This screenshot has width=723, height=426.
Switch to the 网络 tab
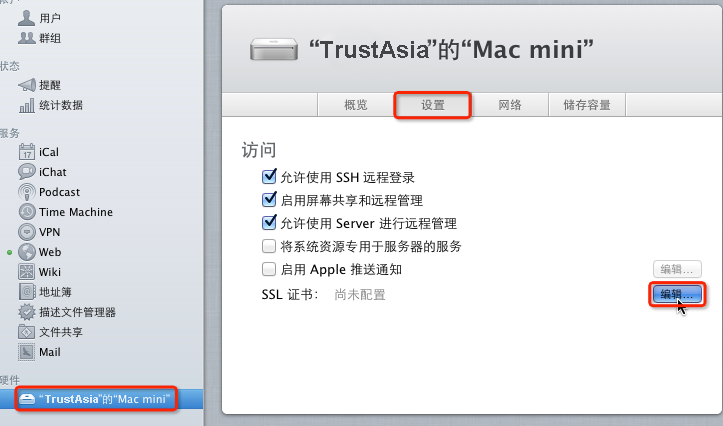[x=510, y=105]
